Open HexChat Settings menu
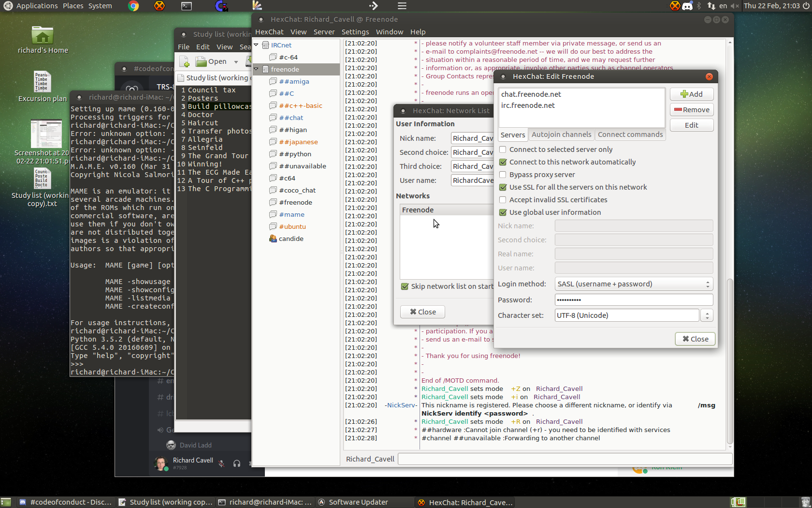The image size is (812, 508). [355, 32]
